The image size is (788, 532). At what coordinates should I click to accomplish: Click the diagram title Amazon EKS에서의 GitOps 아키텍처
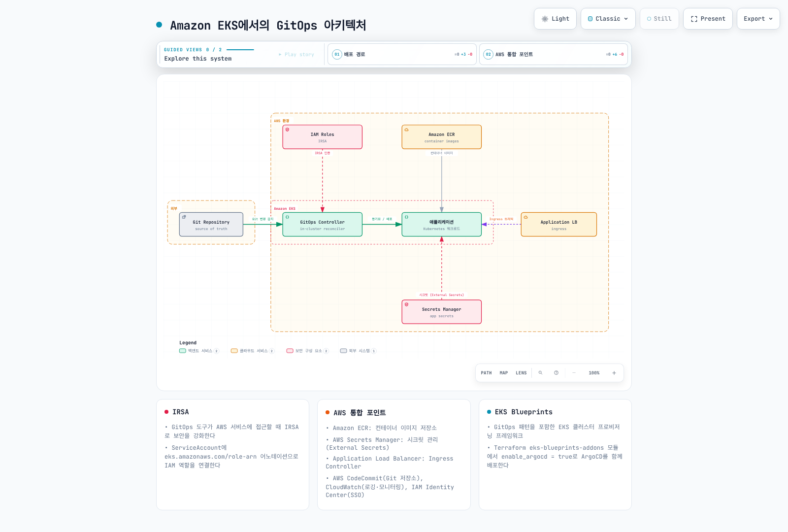268,25
